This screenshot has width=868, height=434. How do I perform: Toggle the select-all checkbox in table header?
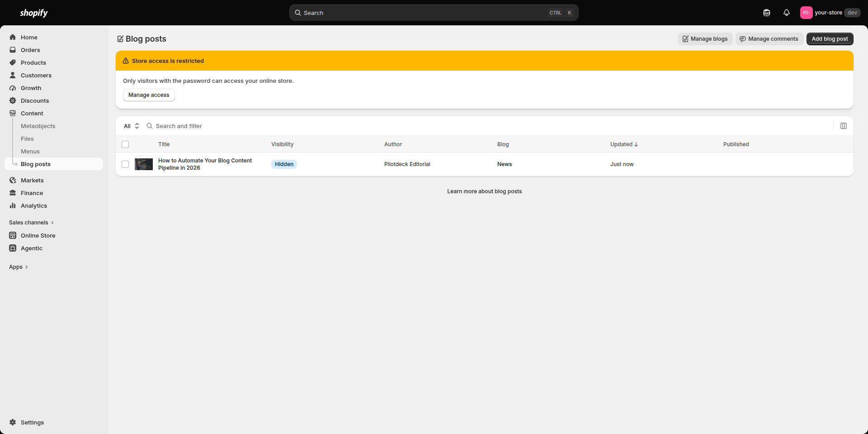[125, 144]
